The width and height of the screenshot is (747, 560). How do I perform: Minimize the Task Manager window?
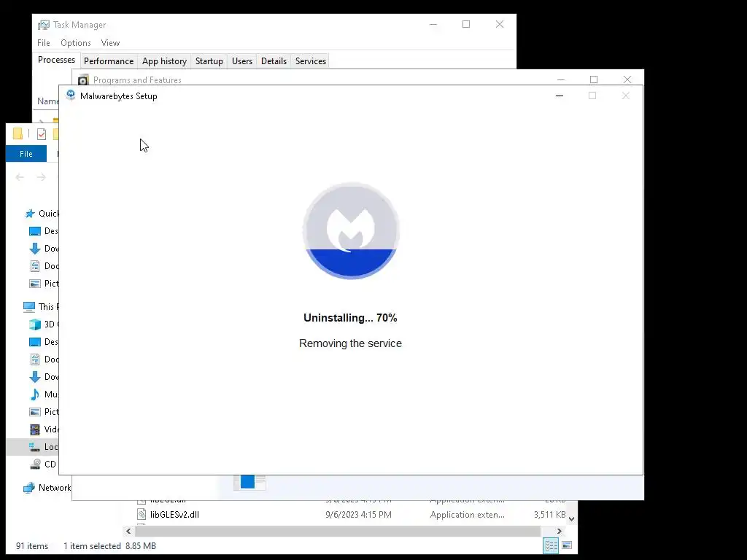(x=433, y=24)
